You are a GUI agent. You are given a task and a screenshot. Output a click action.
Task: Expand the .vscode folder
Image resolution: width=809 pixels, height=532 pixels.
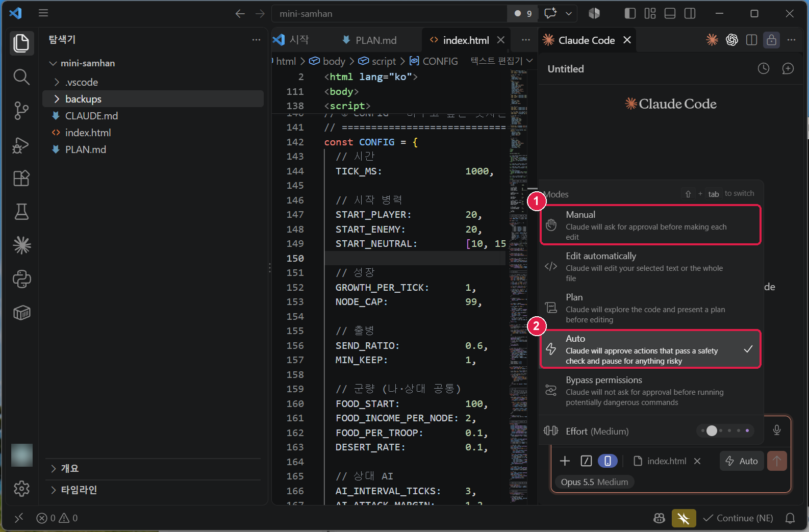coord(153,82)
